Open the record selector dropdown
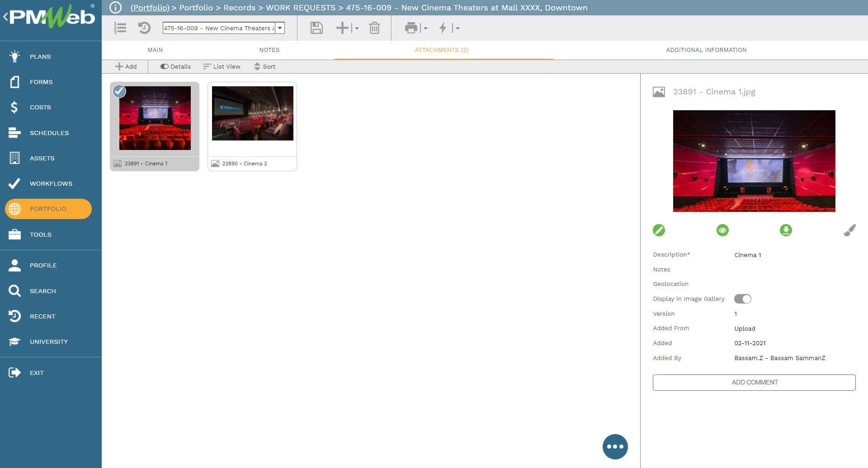 (x=280, y=28)
